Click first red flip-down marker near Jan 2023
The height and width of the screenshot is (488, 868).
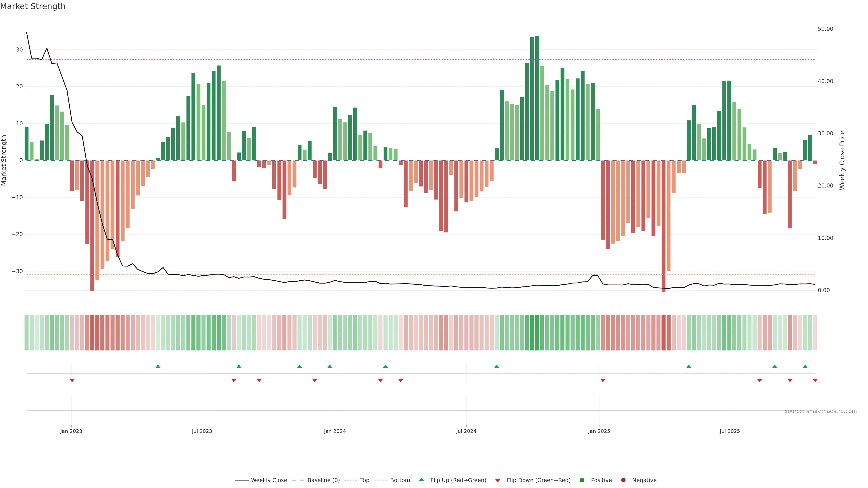(72, 380)
